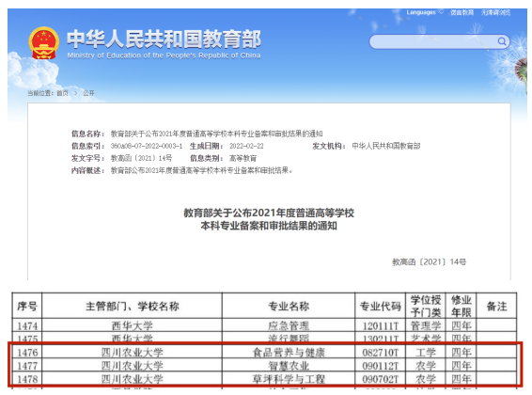Click the 修业年限 column header

click(462, 306)
